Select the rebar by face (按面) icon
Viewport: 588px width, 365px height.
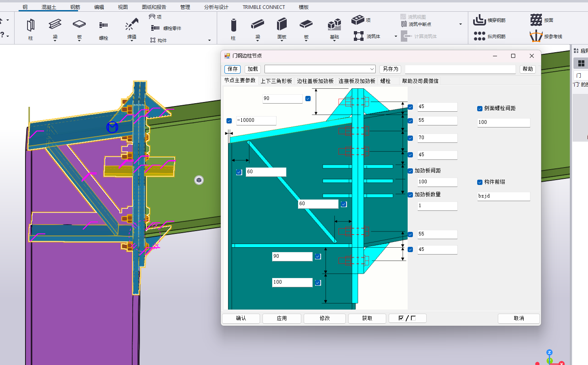click(536, 20)
